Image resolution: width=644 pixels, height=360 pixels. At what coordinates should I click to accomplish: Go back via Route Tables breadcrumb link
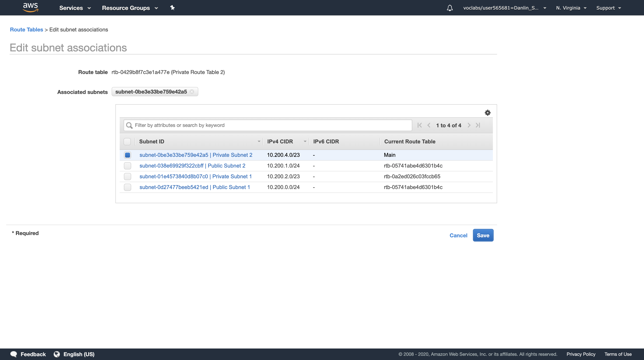[x=26, y=30]
